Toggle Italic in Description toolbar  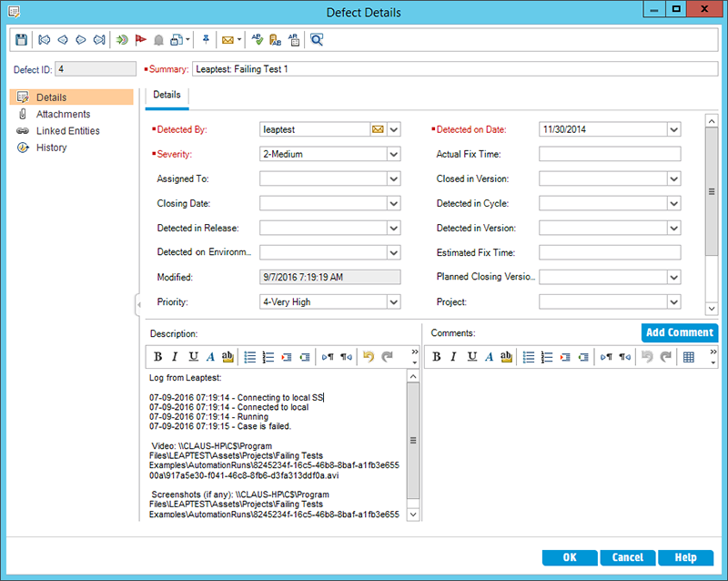coord(175,356)
